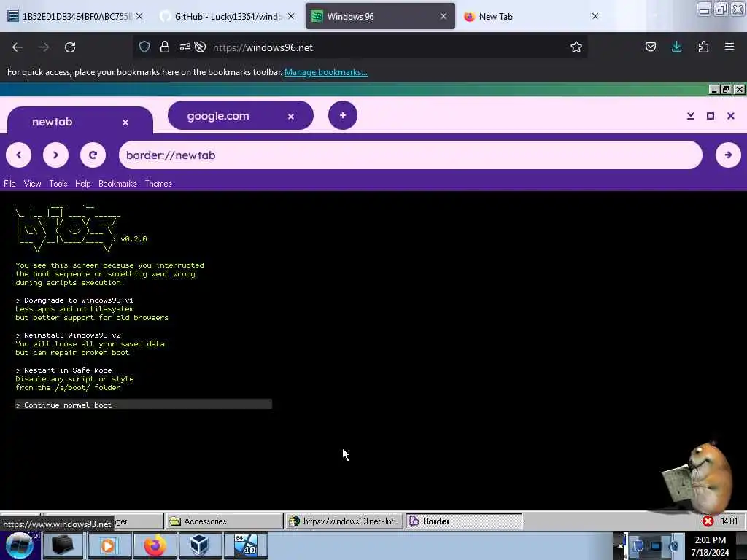Open the Border View menu

click(x=32, y=184)
